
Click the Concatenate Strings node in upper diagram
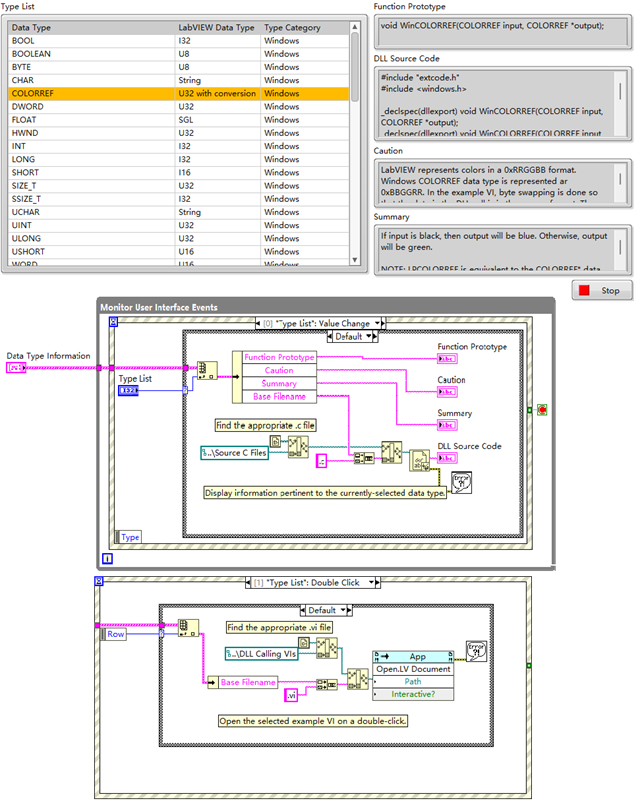click(364, 458)
